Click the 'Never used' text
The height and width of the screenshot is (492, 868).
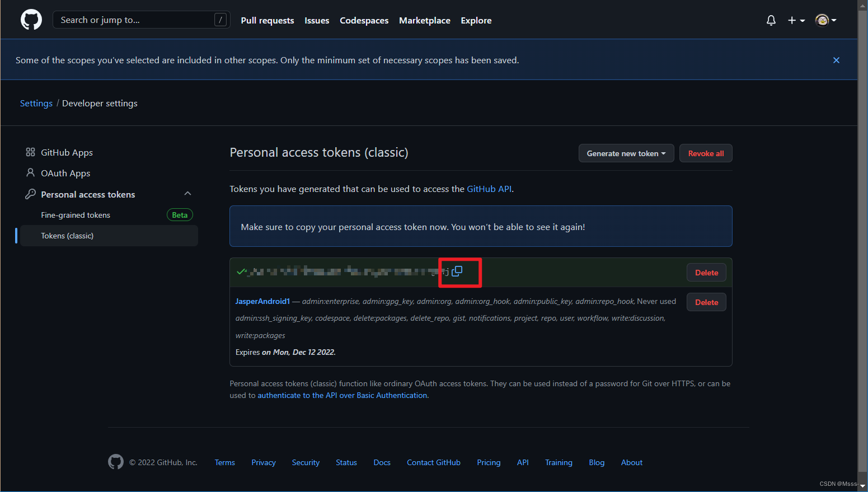[x=656, y=301]
